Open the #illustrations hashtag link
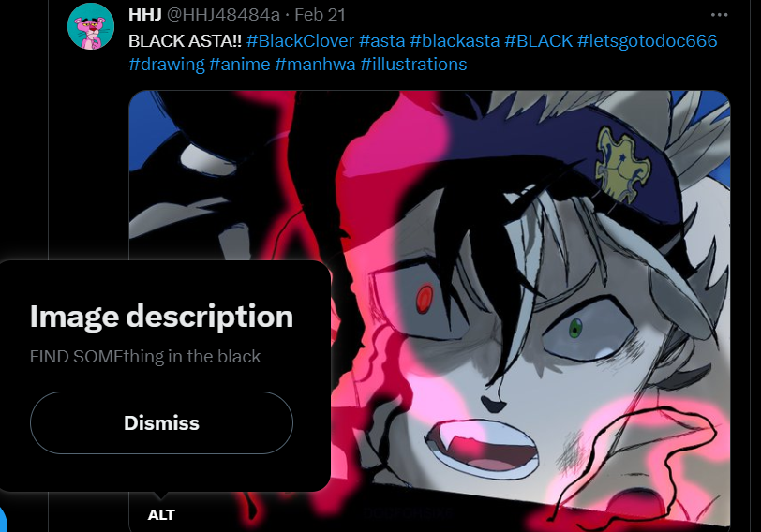Viewport: 761px width, 532px height. [413, 64]
